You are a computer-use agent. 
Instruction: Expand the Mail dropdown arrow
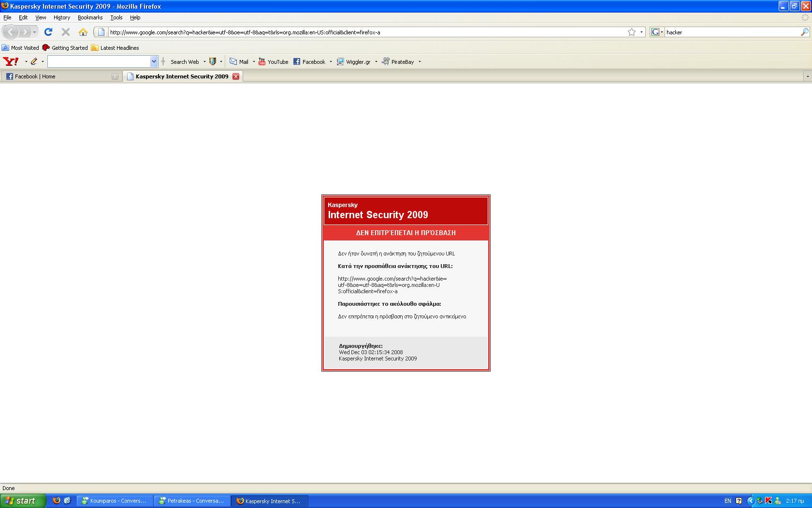click(254, 61)
